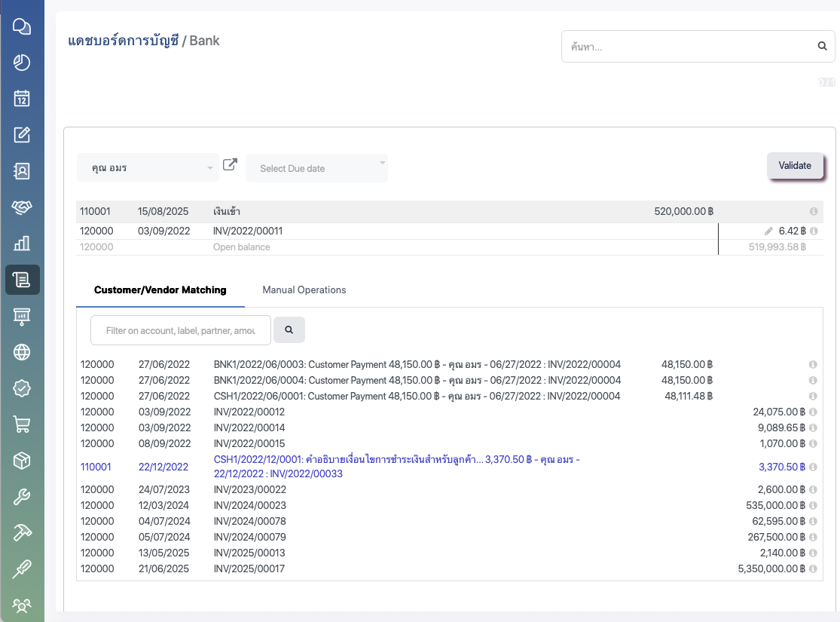Open the Select Due date dropdown

click(x=316, y=168)
